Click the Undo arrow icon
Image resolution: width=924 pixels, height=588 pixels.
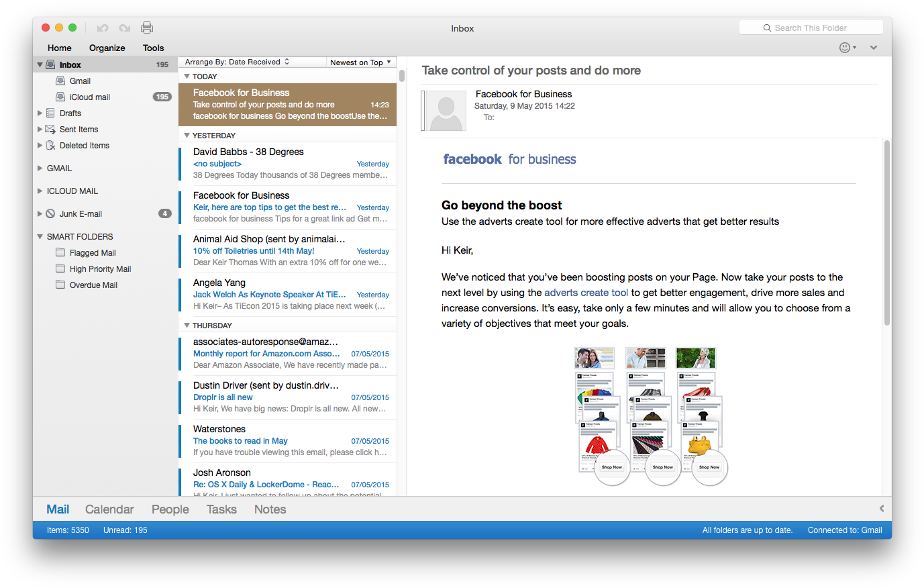[103, 28]
